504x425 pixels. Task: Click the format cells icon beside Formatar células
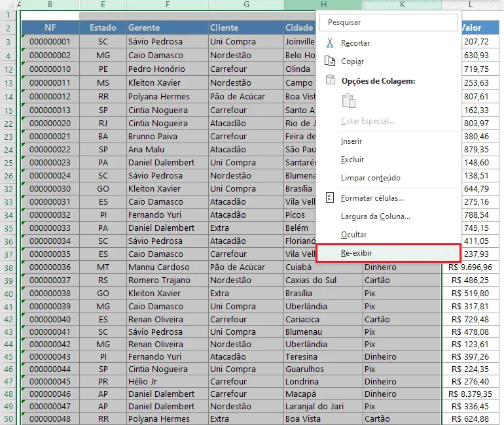330,197
